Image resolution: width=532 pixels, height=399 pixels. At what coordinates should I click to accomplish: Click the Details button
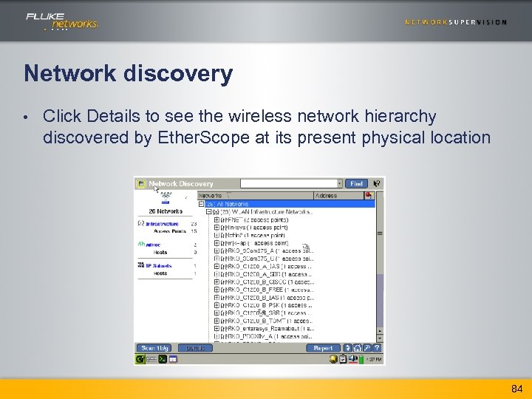195,348
